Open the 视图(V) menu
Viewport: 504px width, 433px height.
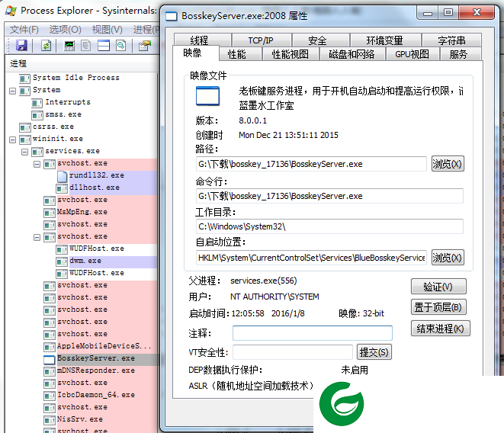(107, 30)
